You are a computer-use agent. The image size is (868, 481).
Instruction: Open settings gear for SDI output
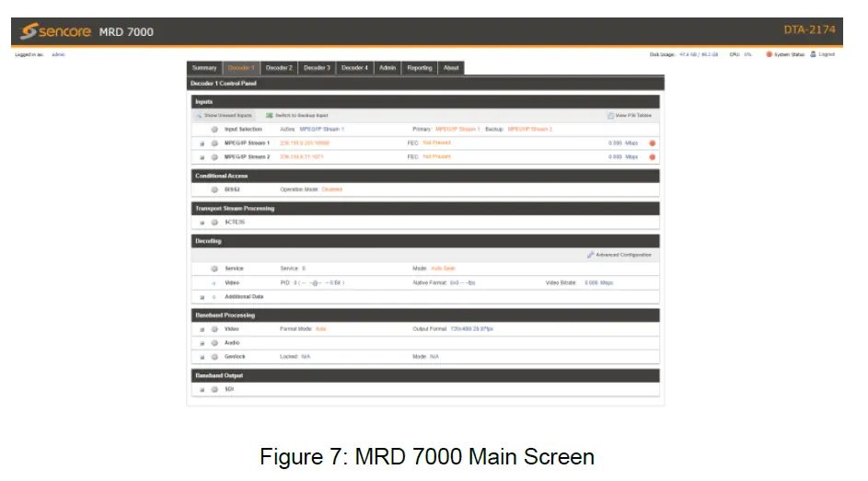pos(214,389)
